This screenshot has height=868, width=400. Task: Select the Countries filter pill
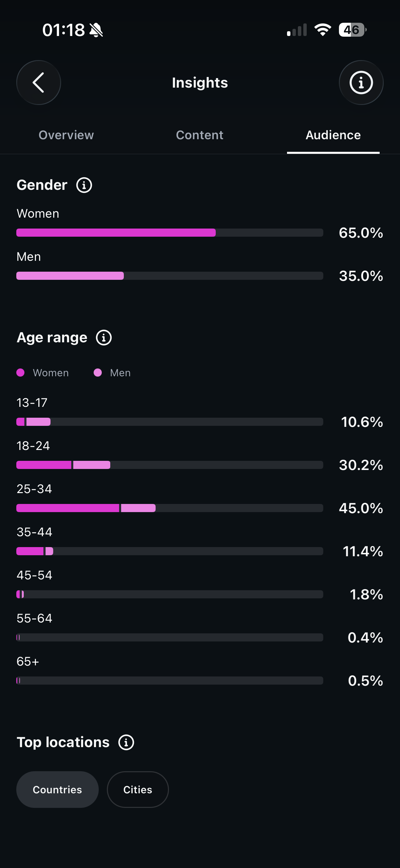point(57,790)
